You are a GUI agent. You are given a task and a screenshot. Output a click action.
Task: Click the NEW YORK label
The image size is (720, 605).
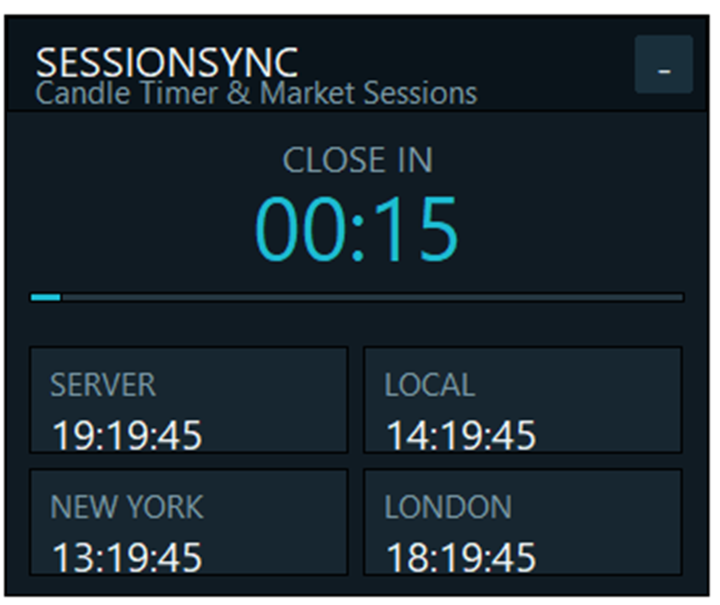point(127,507)
